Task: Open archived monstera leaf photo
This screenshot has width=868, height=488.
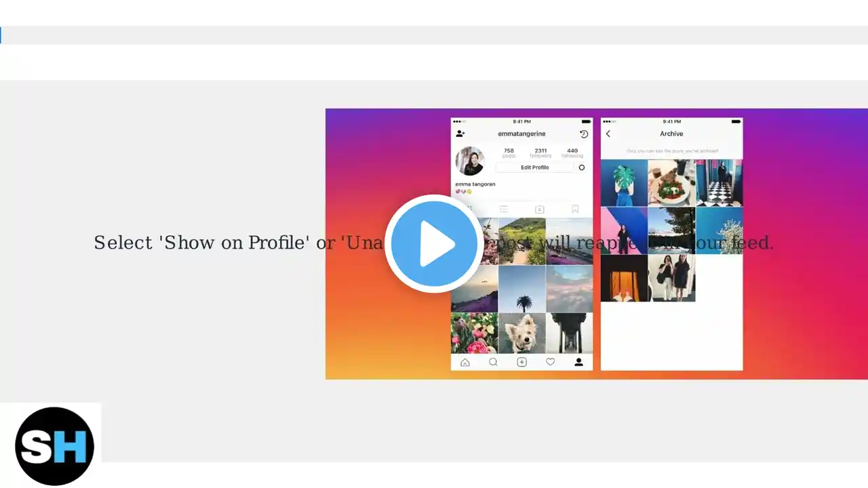Action: 624,183
